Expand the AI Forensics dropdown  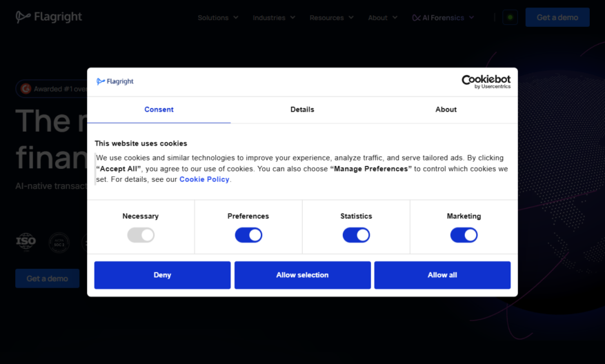point(443,18)
